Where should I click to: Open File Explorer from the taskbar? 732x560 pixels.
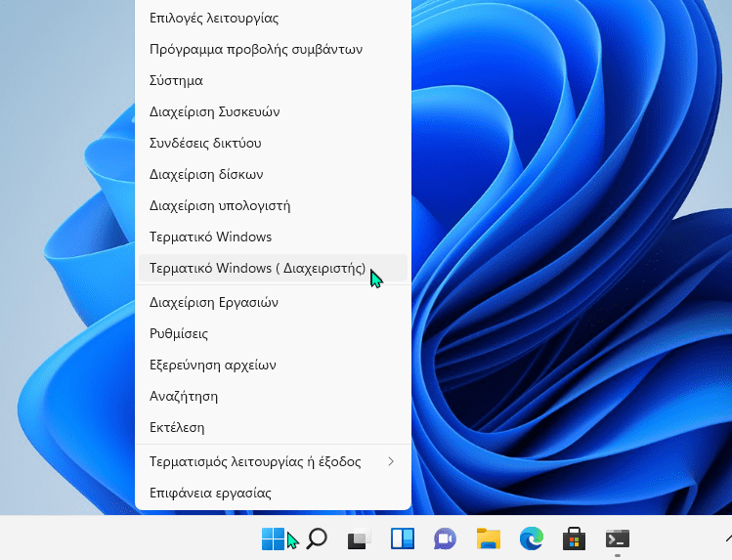point(489,539)
